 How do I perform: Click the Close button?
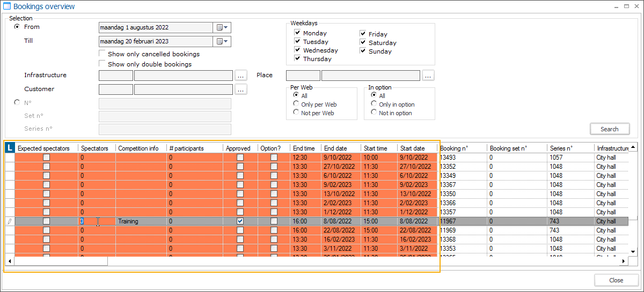(616, 280)
